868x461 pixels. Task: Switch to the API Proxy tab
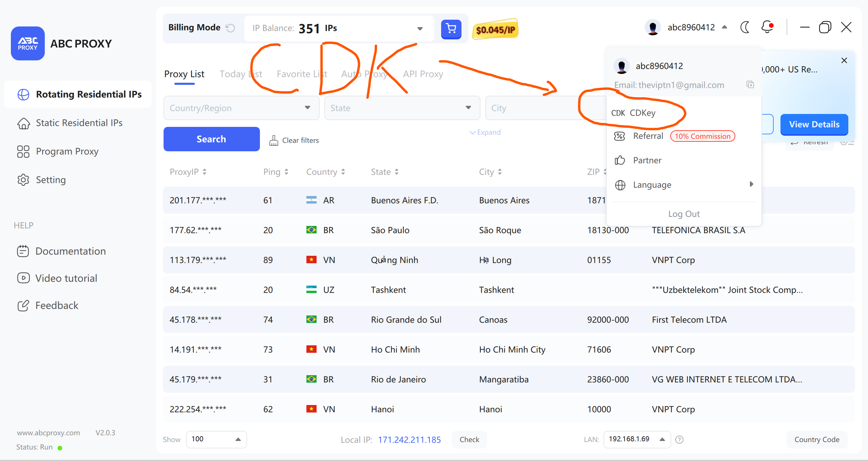click(x=423, y=74)
